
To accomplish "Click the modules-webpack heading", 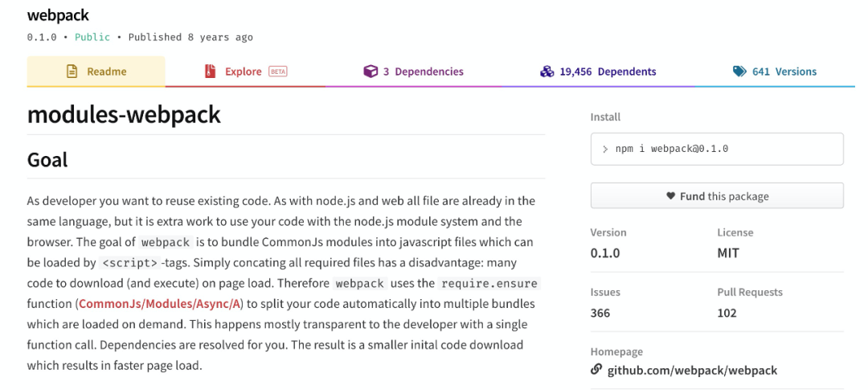I will tap(124, 115).
